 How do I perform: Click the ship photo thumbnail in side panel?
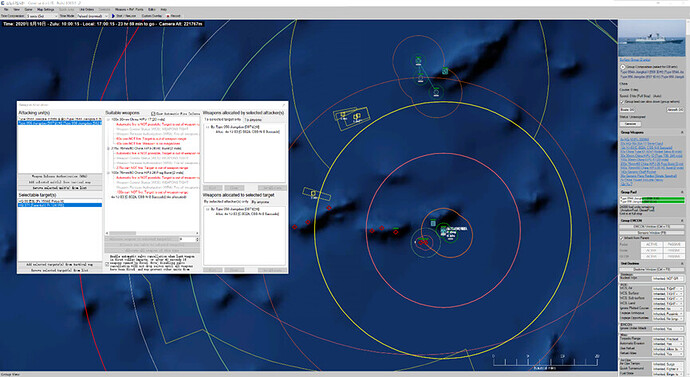(x=652, y=38)
